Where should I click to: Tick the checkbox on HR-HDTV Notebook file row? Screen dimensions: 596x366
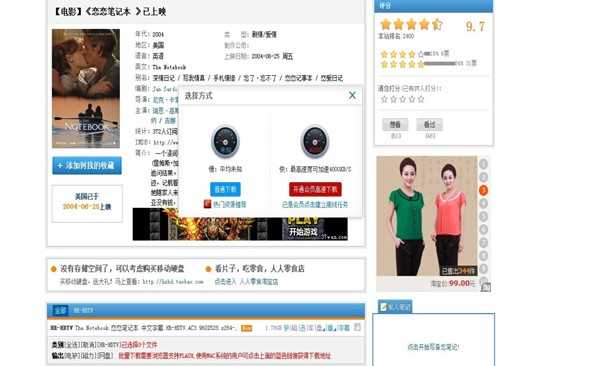click(357, 327)
